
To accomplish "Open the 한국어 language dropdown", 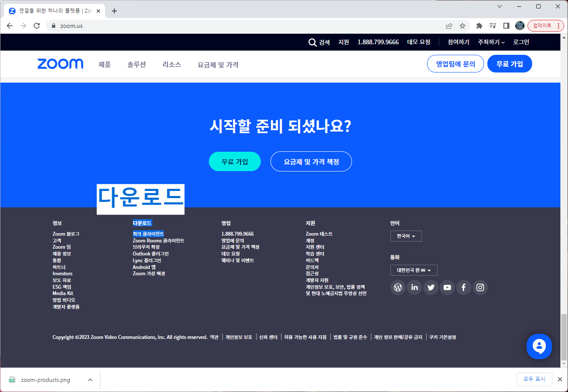I will [x=406, y=236].
